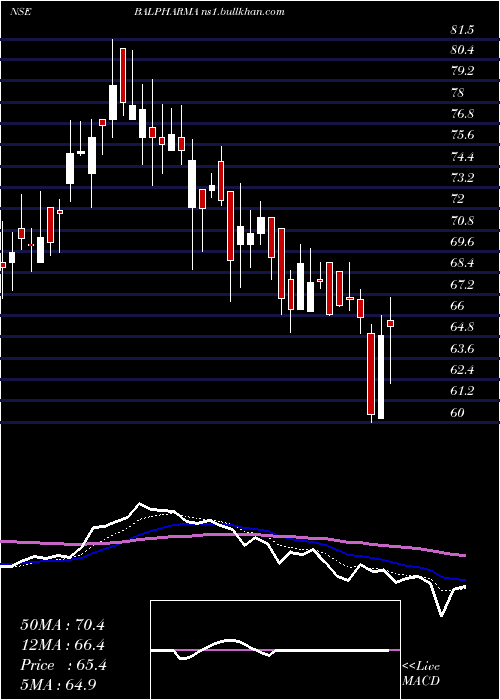Click the 64.8 price axis label

click(x=462, y=327)
